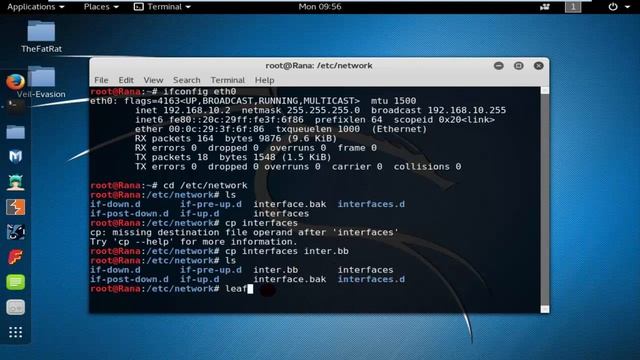Click the 'cp interfaces inter.bb' command line

click(x=220, y=251)
